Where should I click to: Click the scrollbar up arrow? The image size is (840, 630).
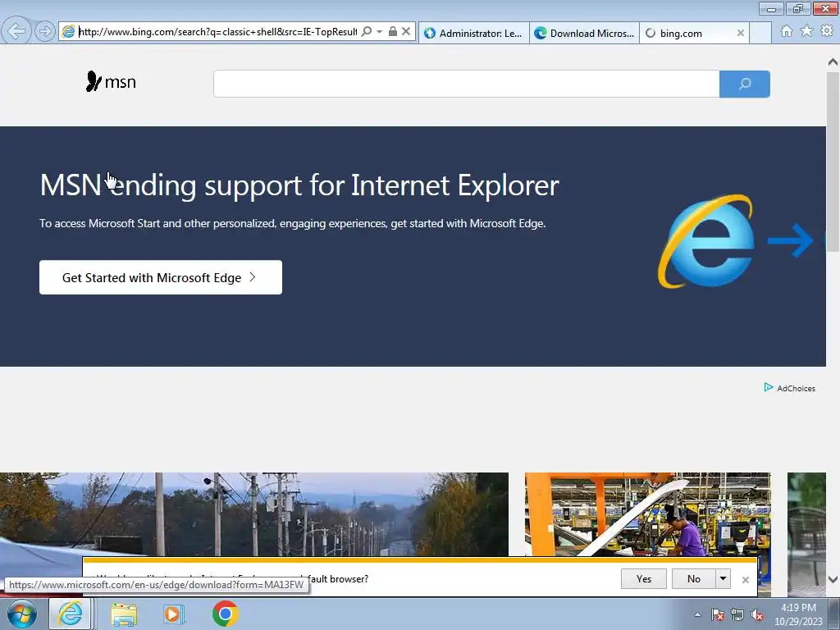tap(833, 62)
